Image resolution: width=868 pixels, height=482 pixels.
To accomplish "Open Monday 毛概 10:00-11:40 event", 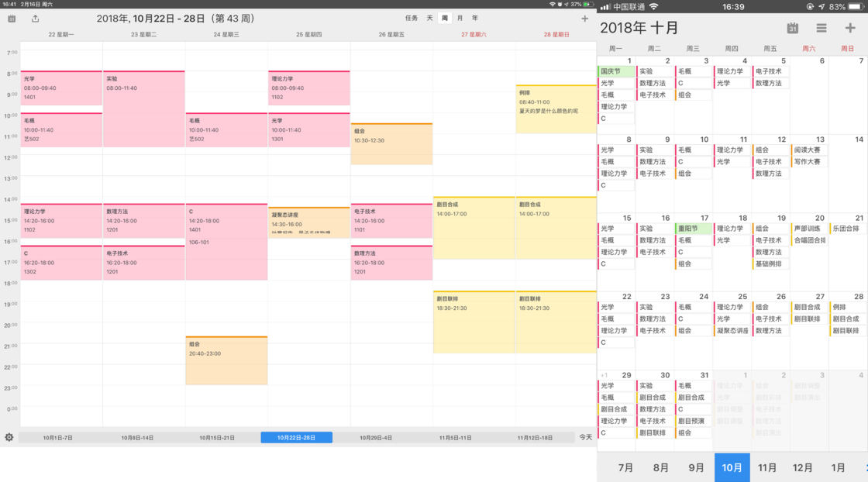I will (61, 130).
